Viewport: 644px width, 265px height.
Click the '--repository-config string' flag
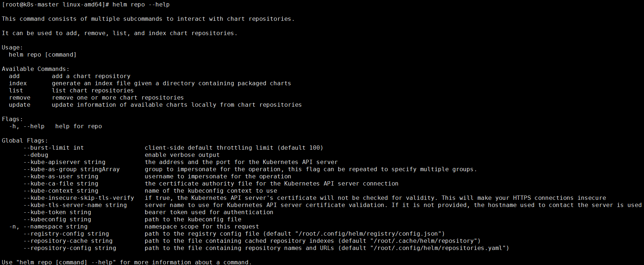70,248
